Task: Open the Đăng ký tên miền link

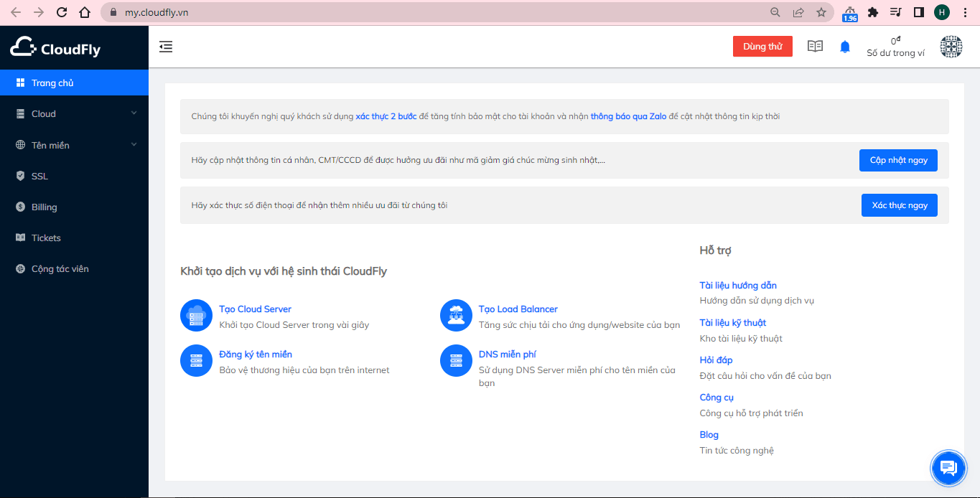Action: tap(256, 354)
